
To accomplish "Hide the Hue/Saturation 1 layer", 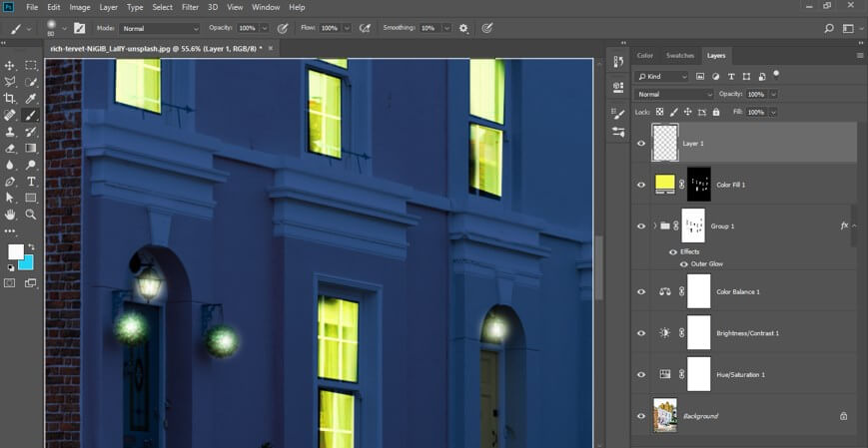I will tap(641, 375).
